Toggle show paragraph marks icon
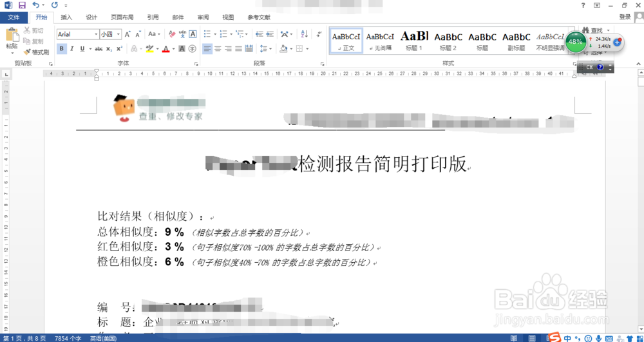The height and width of the screenshot is (342, 644). (x=319, y=34)
